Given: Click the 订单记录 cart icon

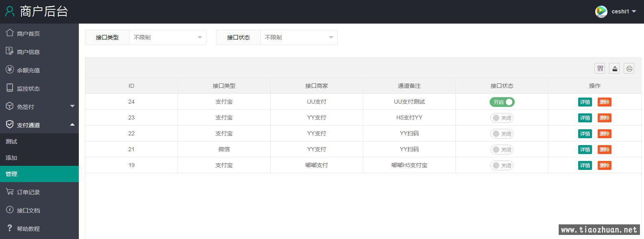Looking at the screenshot, I should (x=10, y=191).
